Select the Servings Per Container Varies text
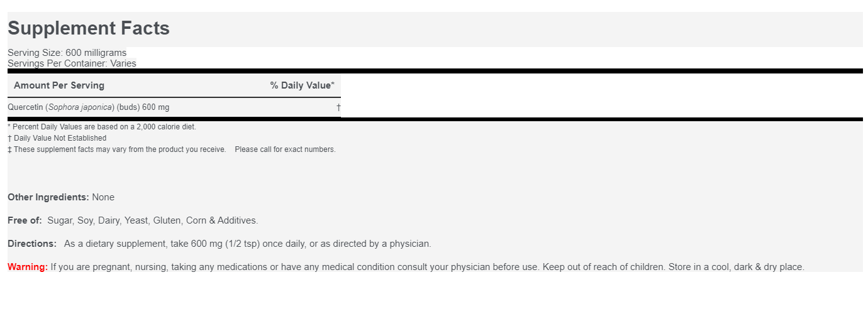Screen dimensions: 868x314 click(72, 63)
